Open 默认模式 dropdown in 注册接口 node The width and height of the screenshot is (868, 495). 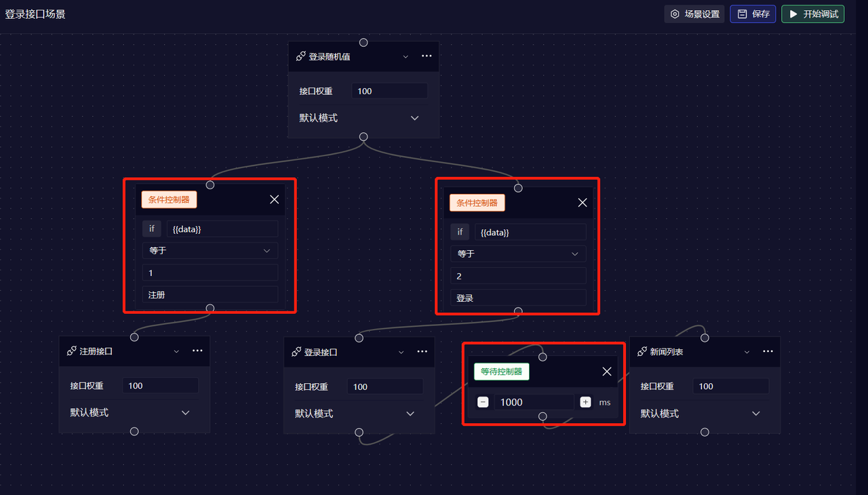click(x=130, y=412)
